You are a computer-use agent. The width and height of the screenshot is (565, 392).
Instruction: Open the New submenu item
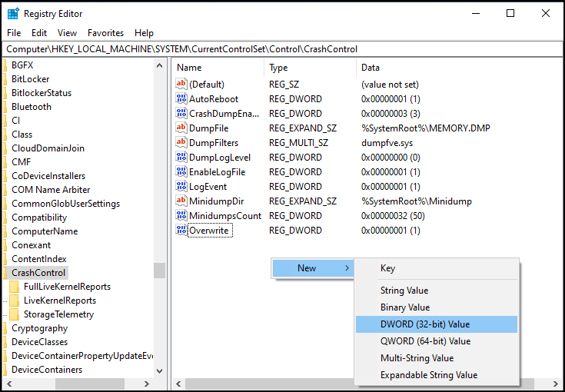313,268
